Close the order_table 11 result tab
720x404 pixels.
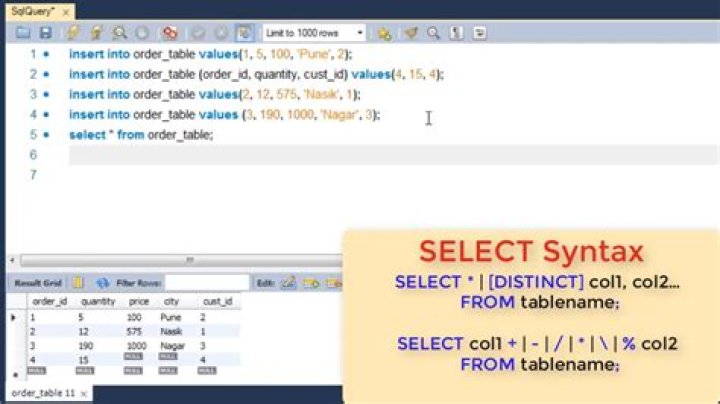click(84, 394)
